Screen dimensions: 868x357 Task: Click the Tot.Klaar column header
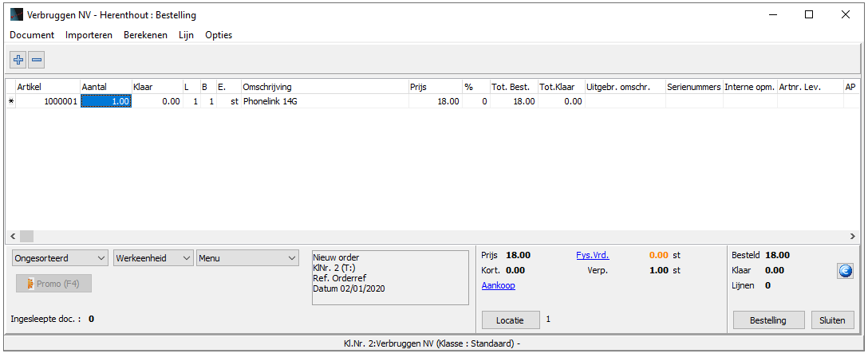coord(560,87)
